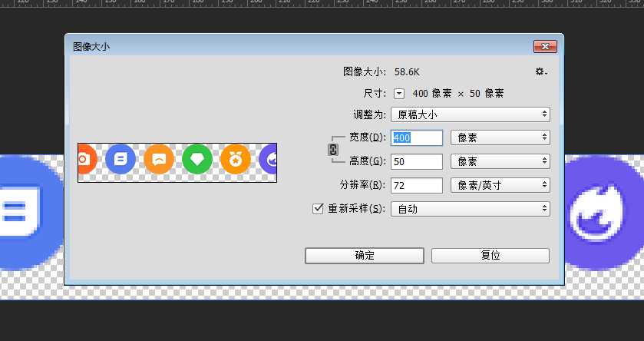Open the width unit 像素 dropdown
This screenshot has width=644, height=341.
coord(500,137)
